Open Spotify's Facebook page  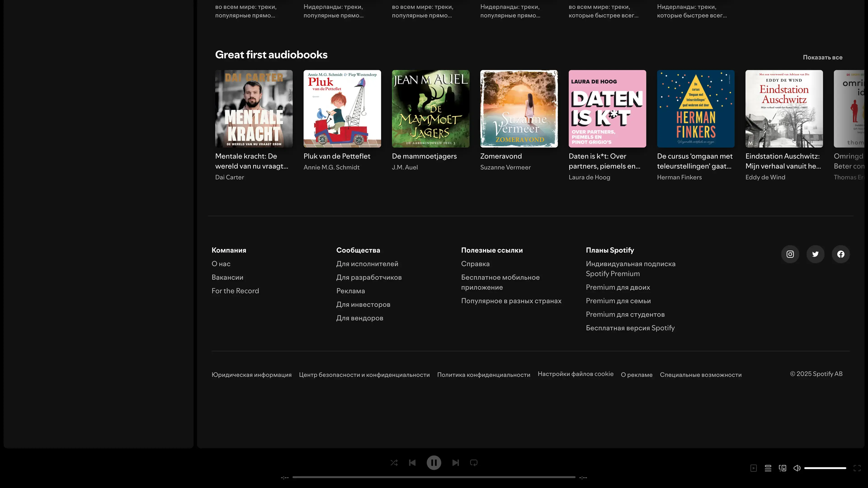tap(841, 254)
